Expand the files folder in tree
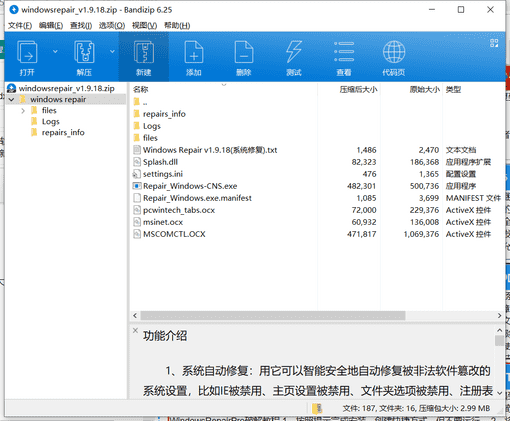 coord(23,111)
